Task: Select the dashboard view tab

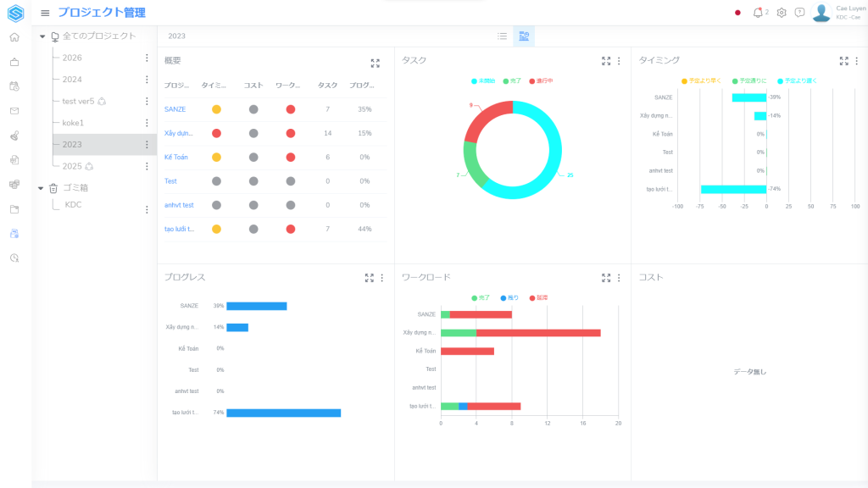Action: pyautogui.click(x=524, y=36)
